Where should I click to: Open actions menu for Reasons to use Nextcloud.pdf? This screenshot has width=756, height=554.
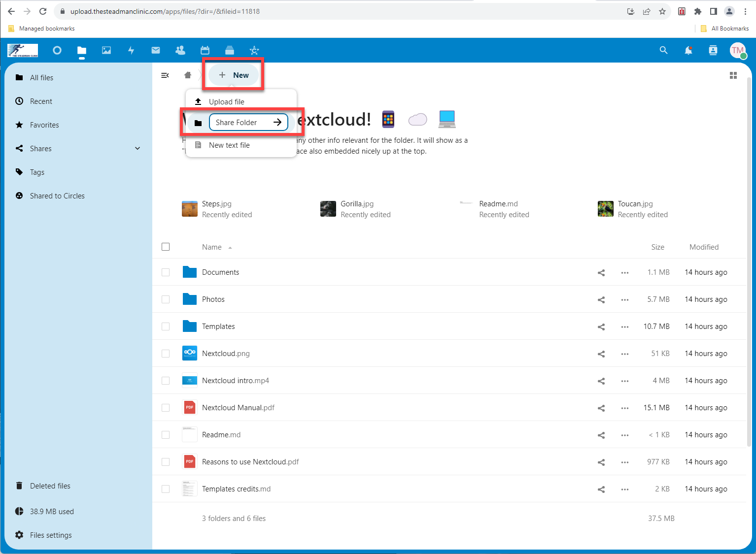pos(625,462)
